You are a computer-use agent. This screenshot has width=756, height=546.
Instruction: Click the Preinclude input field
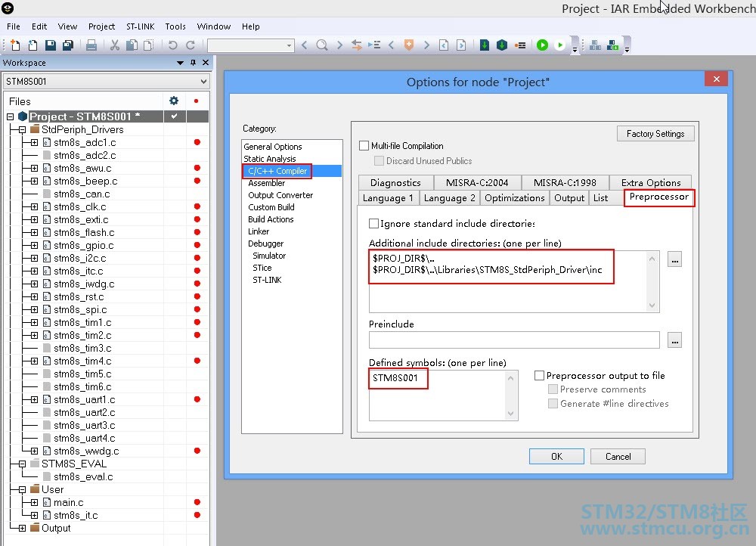click(x=514, y=340)
